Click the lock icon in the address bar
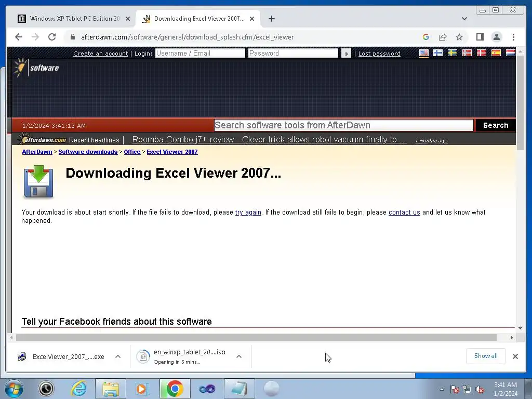 [73, 37]
